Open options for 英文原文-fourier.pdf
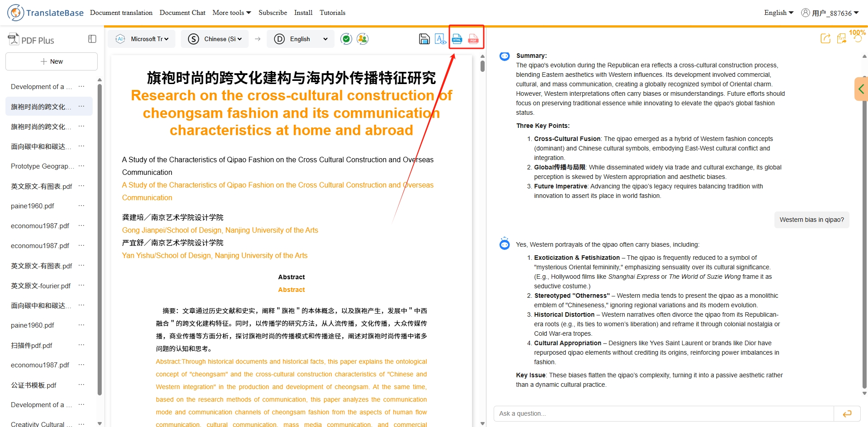This screenshot has height=427, width=868. pyautogui.click(x=81, y=285)
